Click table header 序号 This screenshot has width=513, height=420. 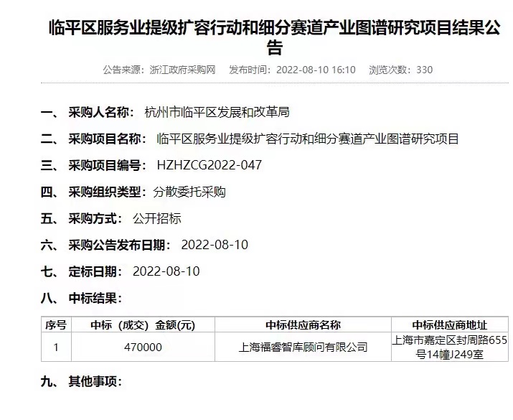tap(56, 325)
